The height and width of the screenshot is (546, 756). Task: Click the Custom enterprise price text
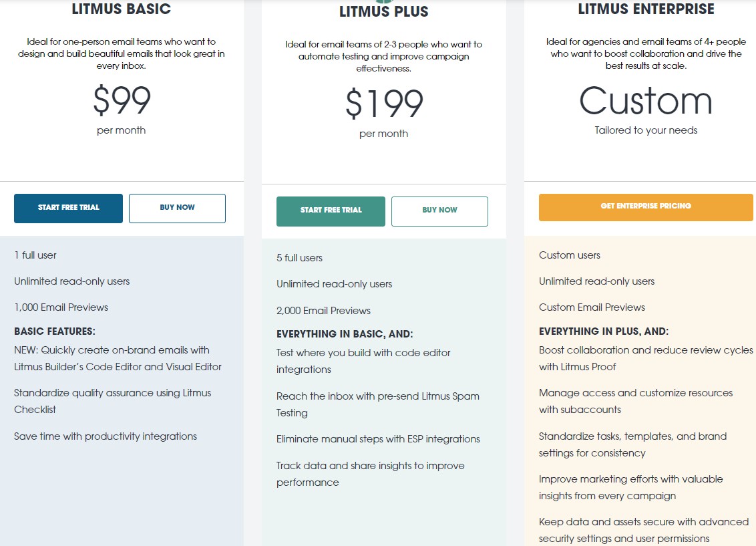pyautogui.click(x=646, y=101)
